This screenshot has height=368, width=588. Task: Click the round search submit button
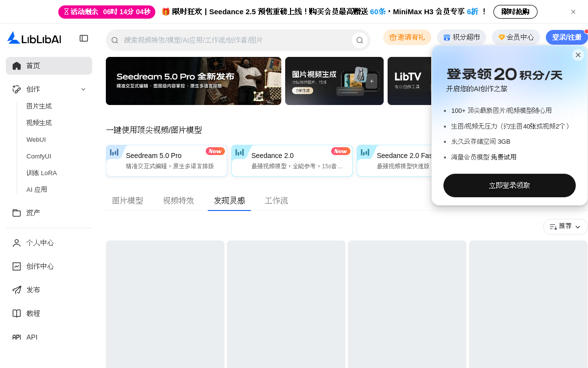(x=360, y=40)
